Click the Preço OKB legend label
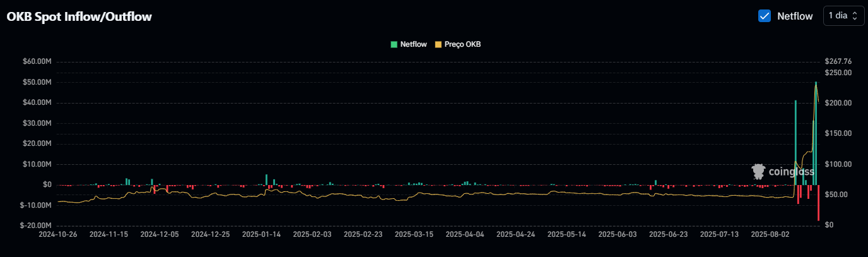The width and height of the screenshot is (868, 257). tap(463, 44)
